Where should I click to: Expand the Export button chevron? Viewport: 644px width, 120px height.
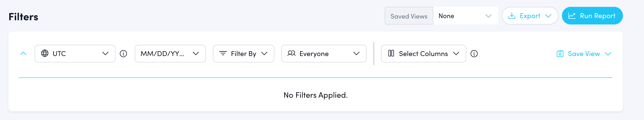click(548, 16)
